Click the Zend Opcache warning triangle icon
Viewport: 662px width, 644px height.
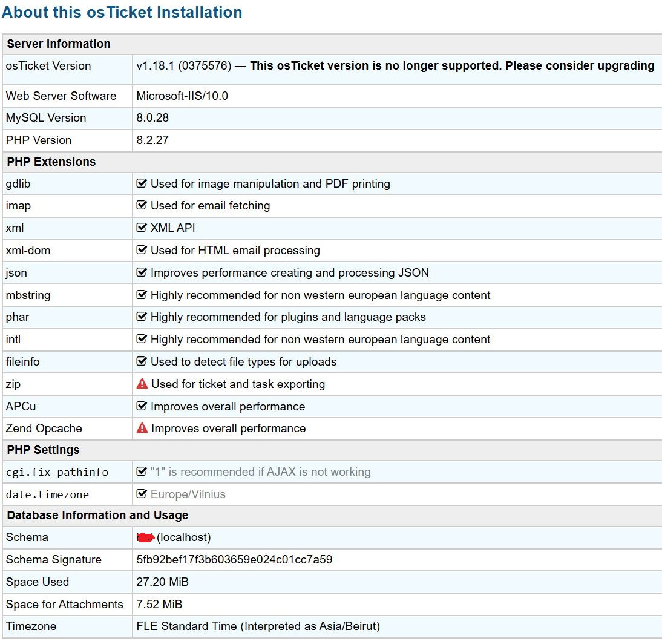pyautogui.click(x=142, y=428)
